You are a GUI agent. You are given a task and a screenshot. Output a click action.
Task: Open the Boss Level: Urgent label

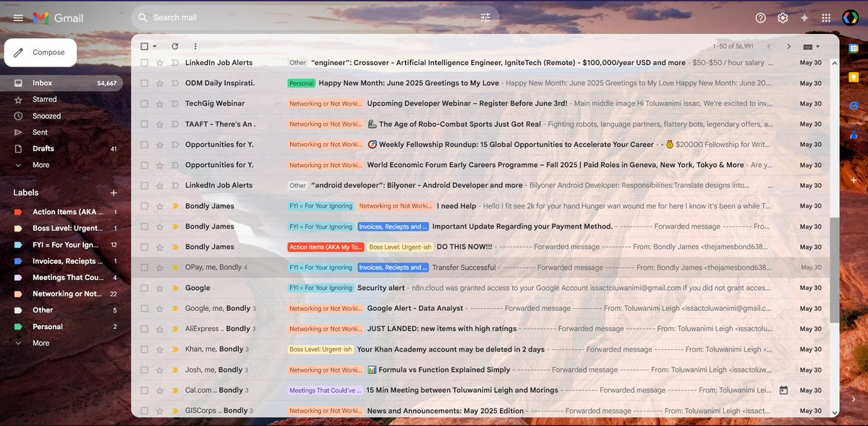61,229
